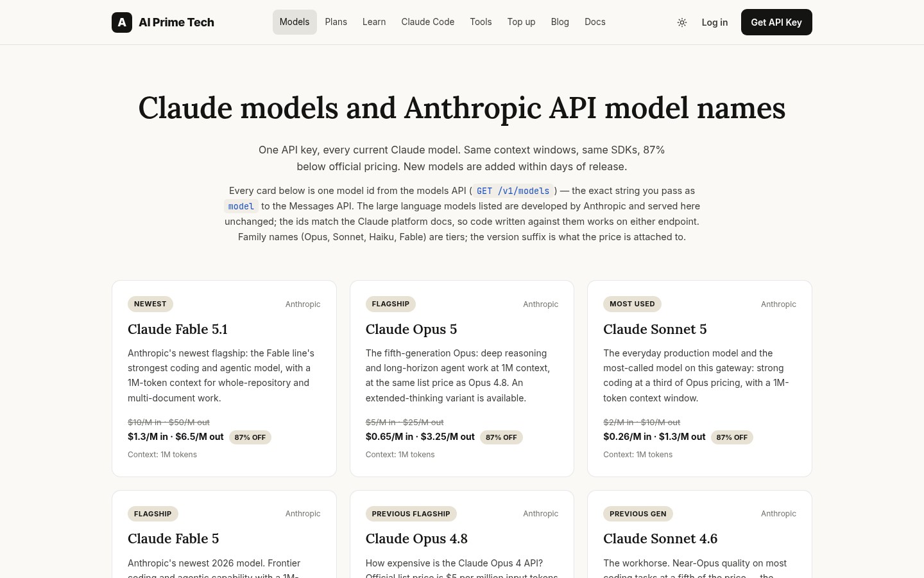Click the AI Prime Tech brand name

[x=176, y=22]
